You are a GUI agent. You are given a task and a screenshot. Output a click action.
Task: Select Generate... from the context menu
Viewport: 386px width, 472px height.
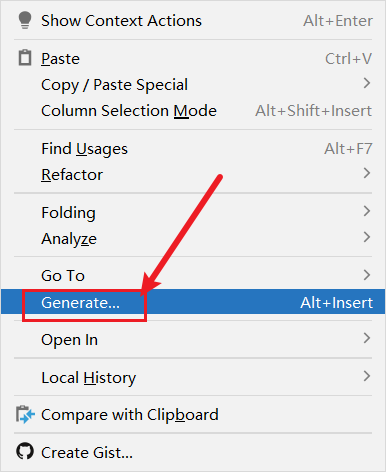pos(193,302)
